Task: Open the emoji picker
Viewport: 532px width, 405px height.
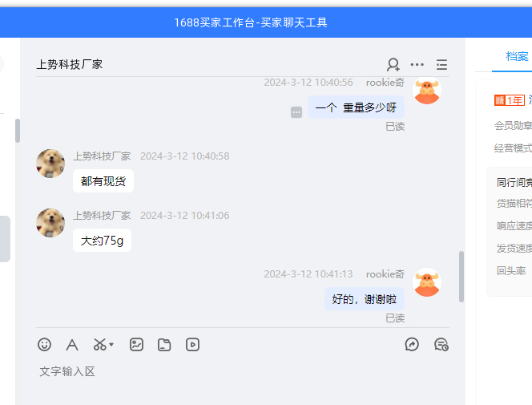Action: coord(44,345)
